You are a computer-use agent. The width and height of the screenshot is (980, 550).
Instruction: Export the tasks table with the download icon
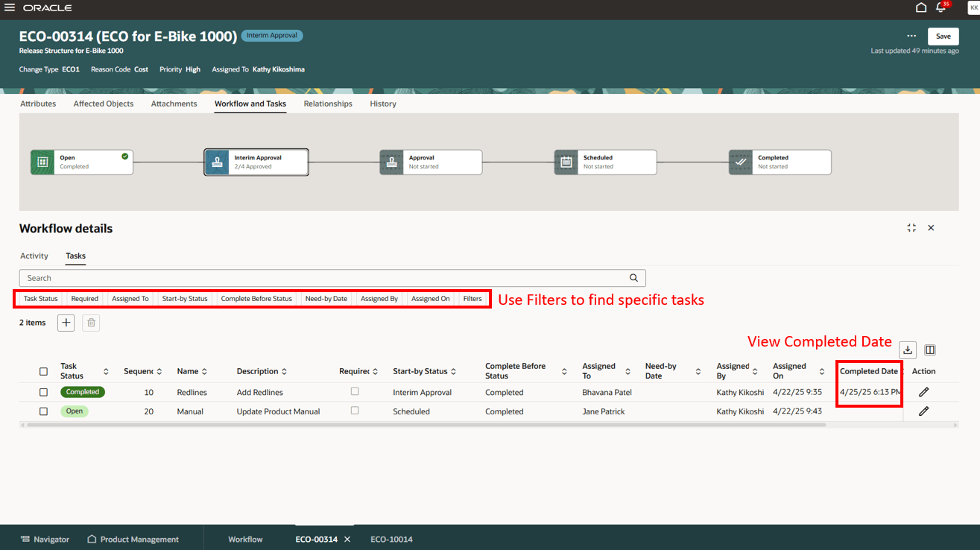[908, 350]
